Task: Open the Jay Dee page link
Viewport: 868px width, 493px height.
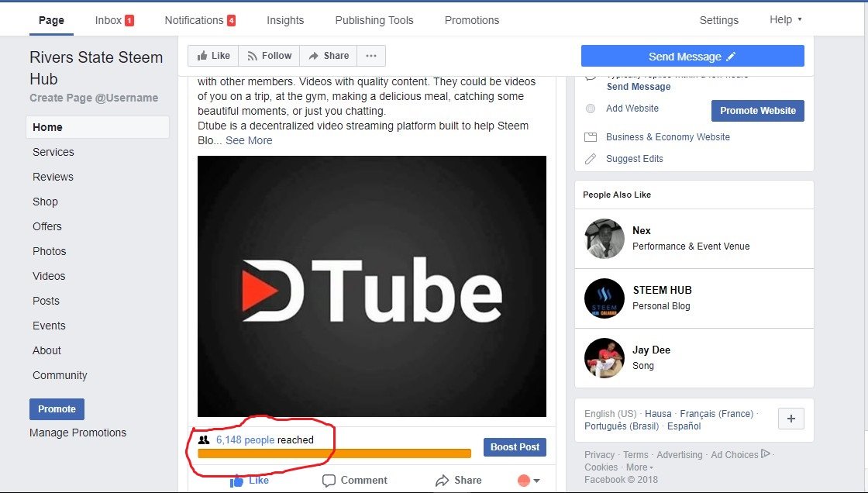Action: (x=651, y=350)
